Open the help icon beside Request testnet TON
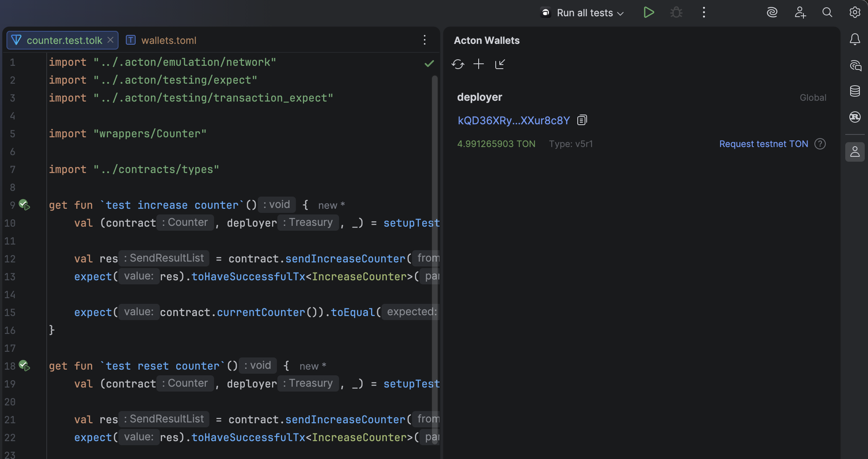Image resolution: width=868 pixels, height=459 pixels. tap(820, 144)
